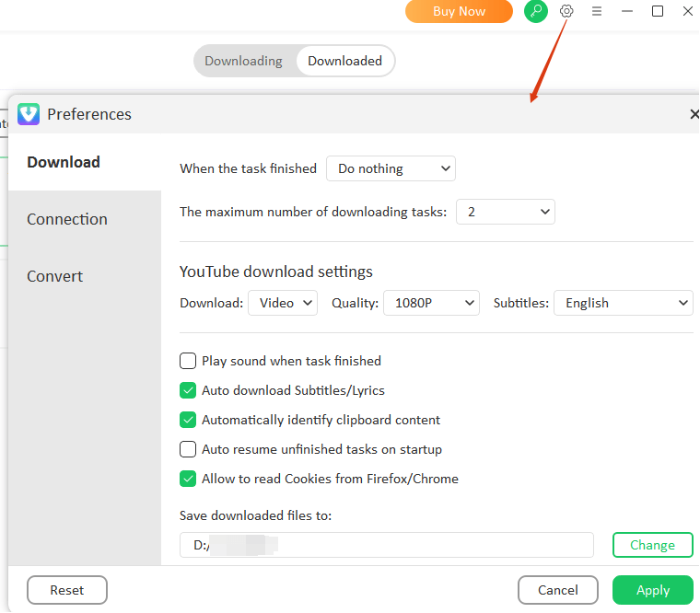The width and height of the screenshot is (700, 613).
Task: Disable Allow to read Cookies from Firefox/Chrome
Action: (188, 479)
